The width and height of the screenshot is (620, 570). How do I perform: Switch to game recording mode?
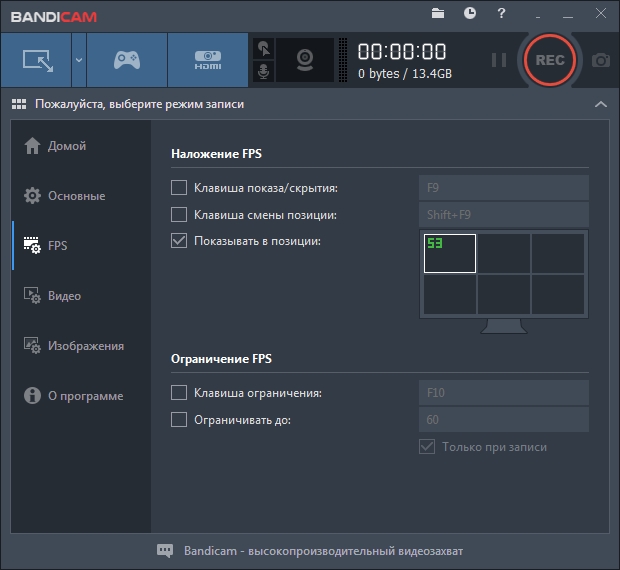pyautogui.click(x=126, y=60)
